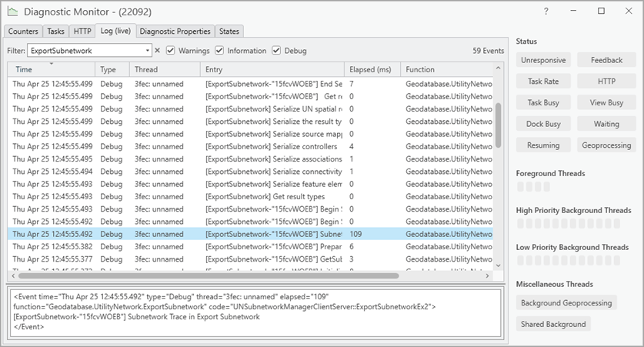This screenshot has height=347, width=644.
Task: Click the horizontal scrollbar right arrow
Action: (x=488, y=276)
